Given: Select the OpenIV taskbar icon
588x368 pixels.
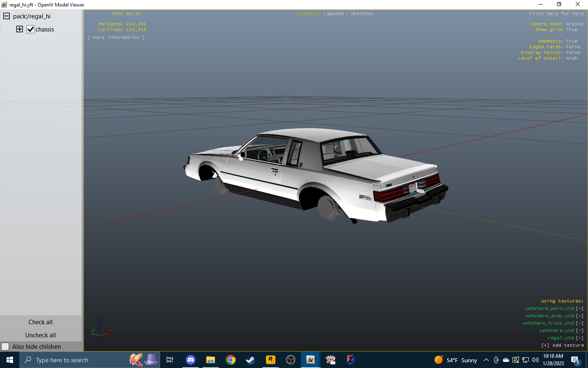Looking at the screenshot, I should [x=310, y=360].
